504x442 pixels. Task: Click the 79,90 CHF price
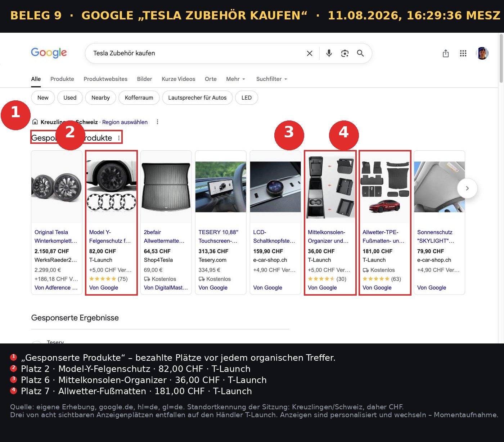click(x=431, y=251)
